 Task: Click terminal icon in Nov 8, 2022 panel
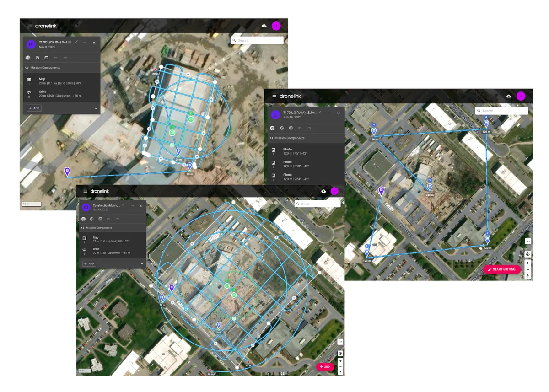click(x=46, y=58)
